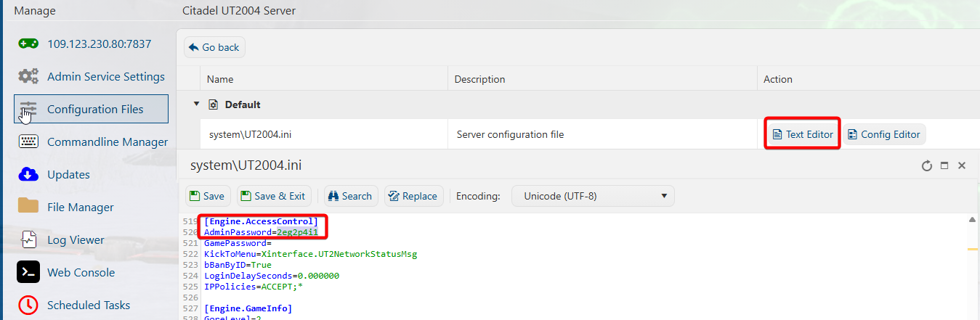Viewport: 980px width, 320px height.
Task: Click the editor scrollbar up arrow
Action: tap(972, 220)
